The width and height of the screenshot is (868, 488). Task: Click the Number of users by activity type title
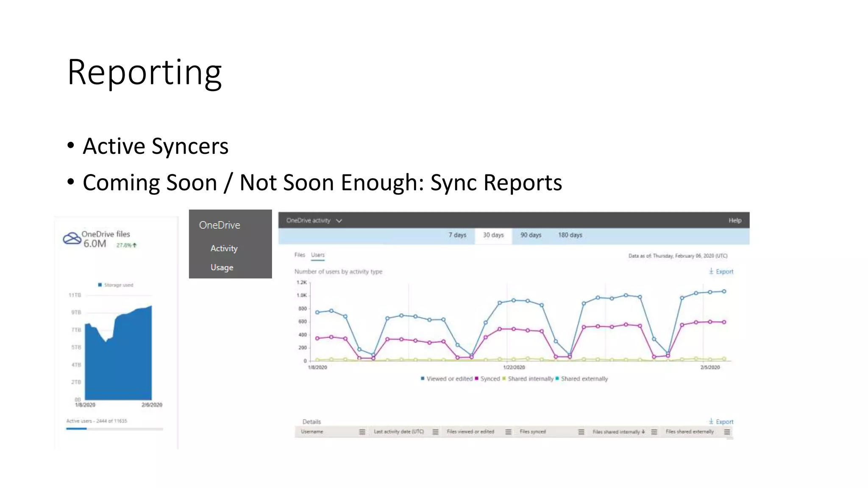(338, 272)
